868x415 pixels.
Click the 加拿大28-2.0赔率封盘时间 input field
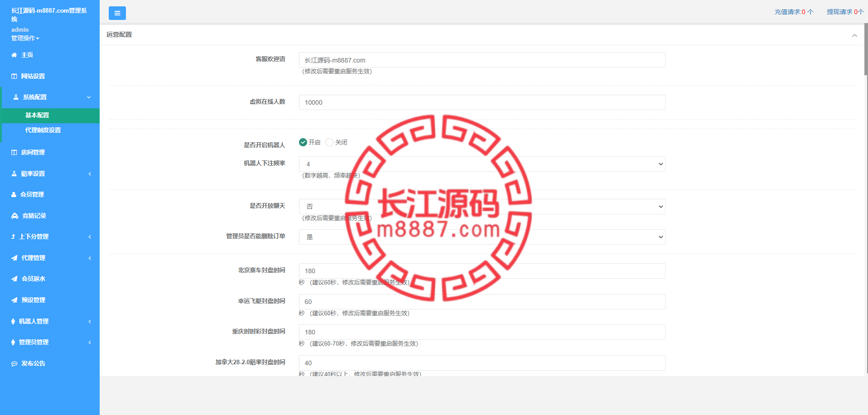[482, 363]
